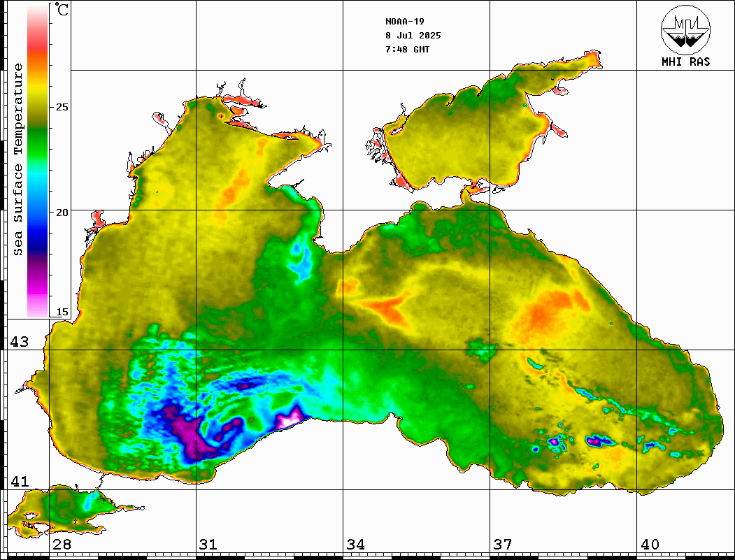Click the 25 value on the color scale
Image resolution: width=735 pixels, height=560 pixels.
pos(62,107)
